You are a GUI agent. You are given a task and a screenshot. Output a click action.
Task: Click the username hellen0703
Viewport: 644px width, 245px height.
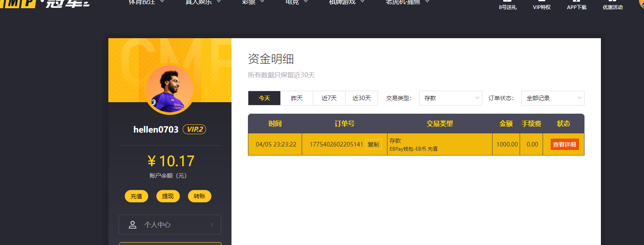156,129
